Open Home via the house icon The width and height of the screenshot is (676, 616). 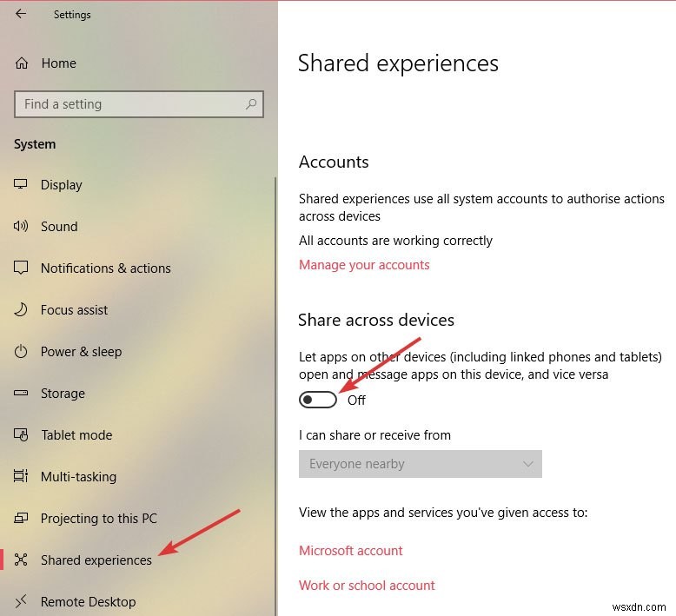click(22, 63)
